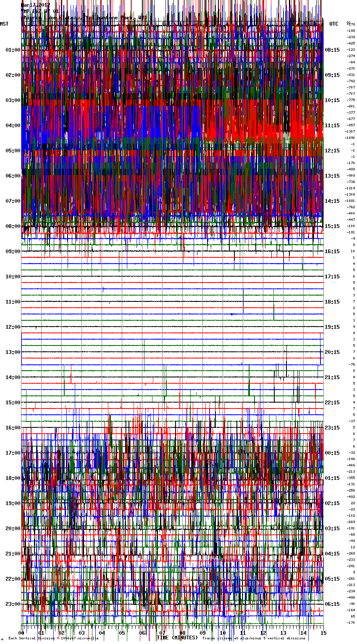Image resolution: width=357 pixels, height=644 pixels.
Task: Select the 16:00 MST row label
Action: pos(13,428)
